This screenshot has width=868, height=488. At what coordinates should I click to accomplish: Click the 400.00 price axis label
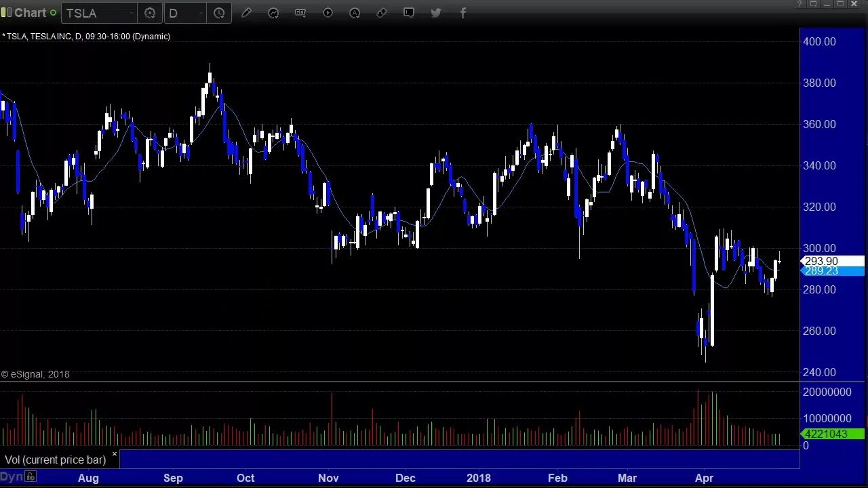tap(819, 41)
